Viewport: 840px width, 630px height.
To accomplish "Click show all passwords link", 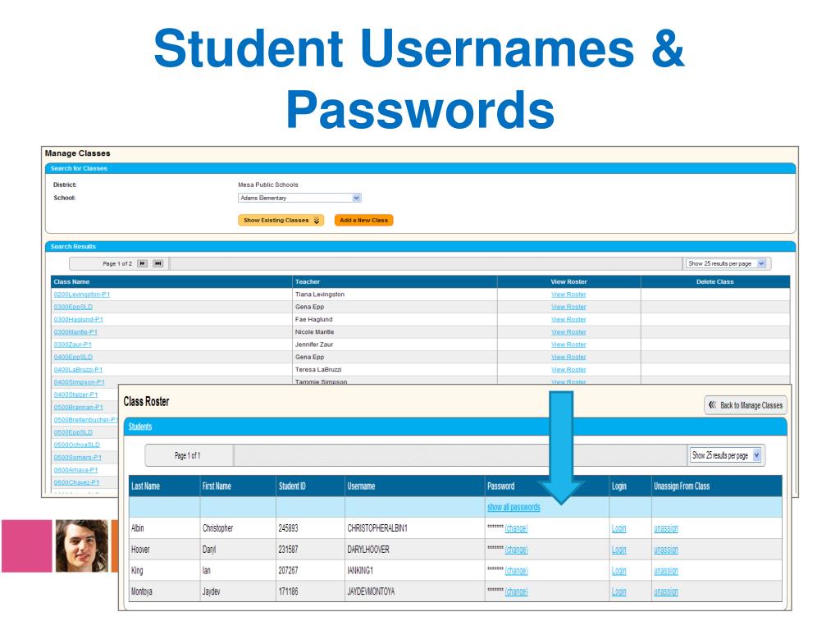I will pos(514,507).
